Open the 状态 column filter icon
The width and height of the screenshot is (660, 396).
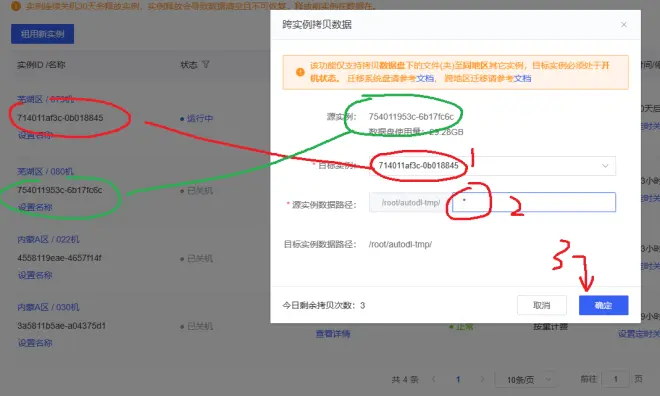coord(205,65)
